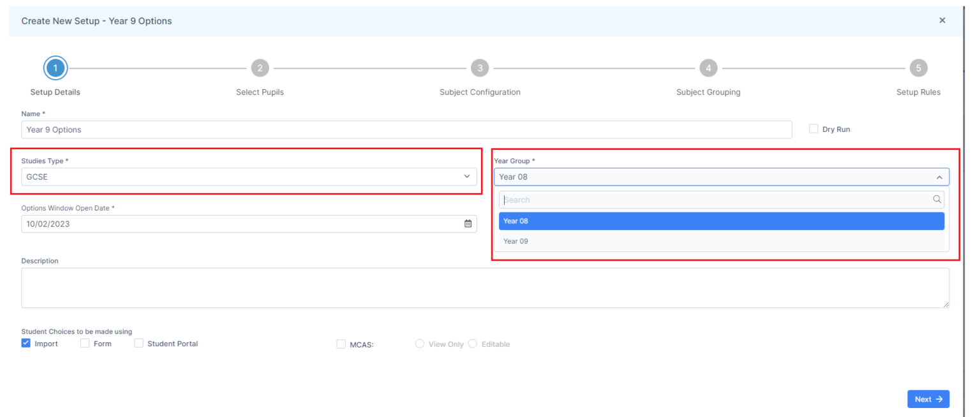Image resolution: width=980 pixels, height=417 pixels.
Task: Collapse the Year Group dropdown with the chevron
Action: pyautogui.click(x=939, y=177)
